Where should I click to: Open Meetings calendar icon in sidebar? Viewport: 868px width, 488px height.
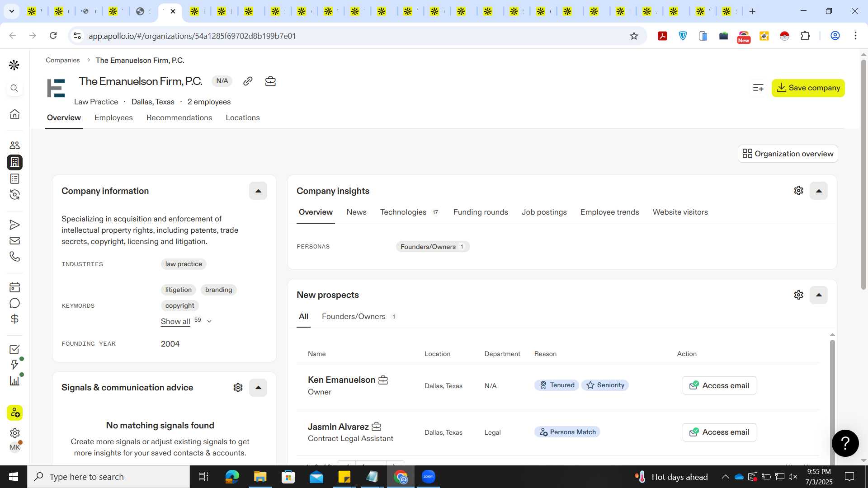point(14,287)
